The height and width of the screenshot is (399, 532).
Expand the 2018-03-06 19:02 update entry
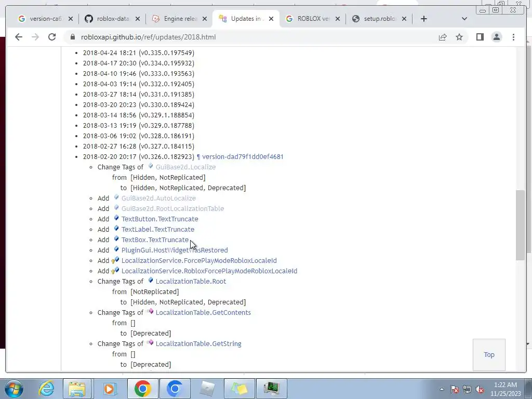138,136
